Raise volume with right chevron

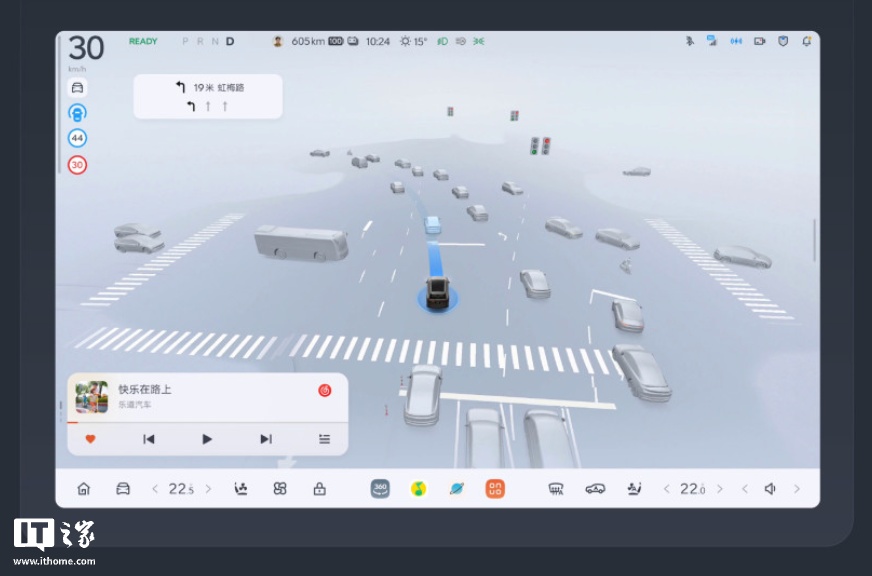796,489
